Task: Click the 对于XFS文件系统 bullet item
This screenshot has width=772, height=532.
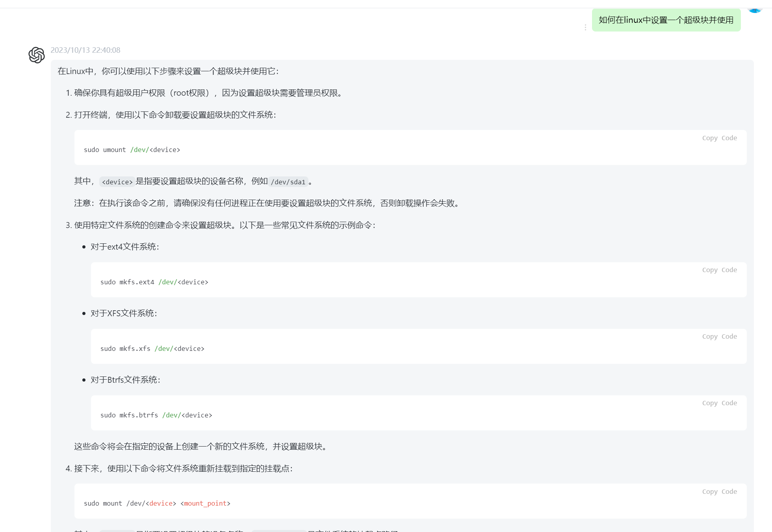Action: point(124,313)
